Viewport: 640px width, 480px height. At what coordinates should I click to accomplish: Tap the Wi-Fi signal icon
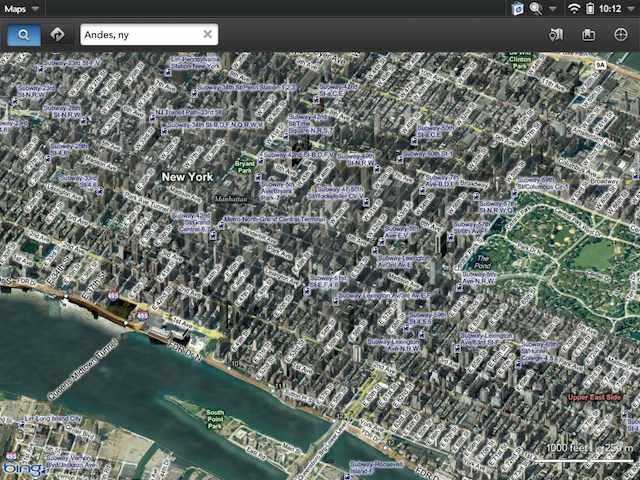[x=574, y=9]
